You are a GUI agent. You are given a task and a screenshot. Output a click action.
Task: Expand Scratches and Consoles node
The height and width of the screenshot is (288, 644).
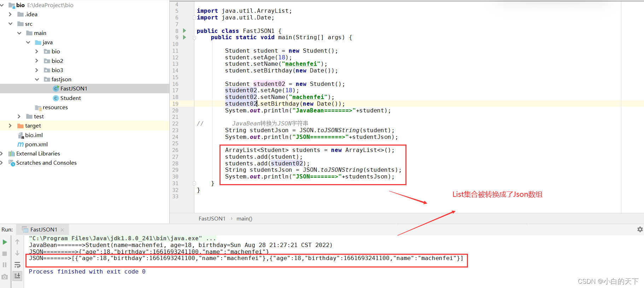[1, 163]
